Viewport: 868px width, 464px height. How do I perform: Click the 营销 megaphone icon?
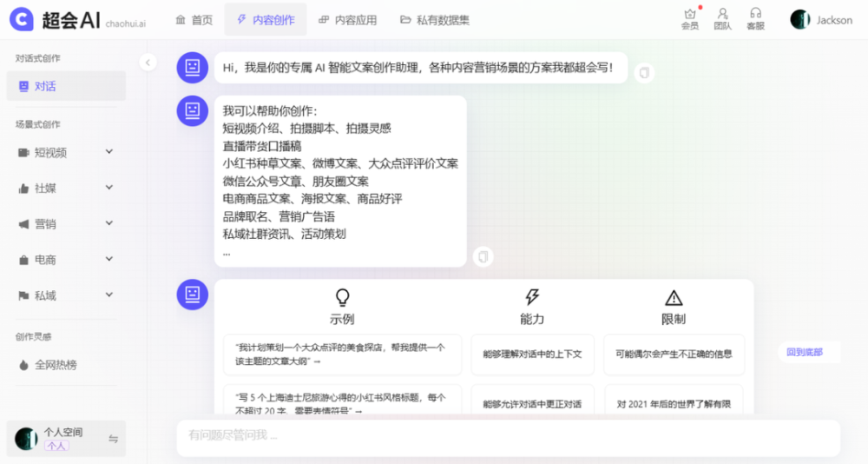coord(23,224)
